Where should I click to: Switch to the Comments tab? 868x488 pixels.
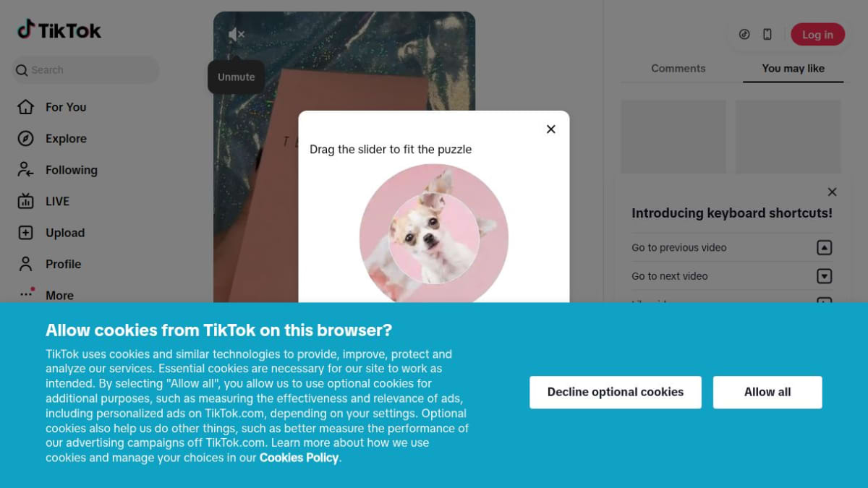pyautogui.click(x=678, y=69)
